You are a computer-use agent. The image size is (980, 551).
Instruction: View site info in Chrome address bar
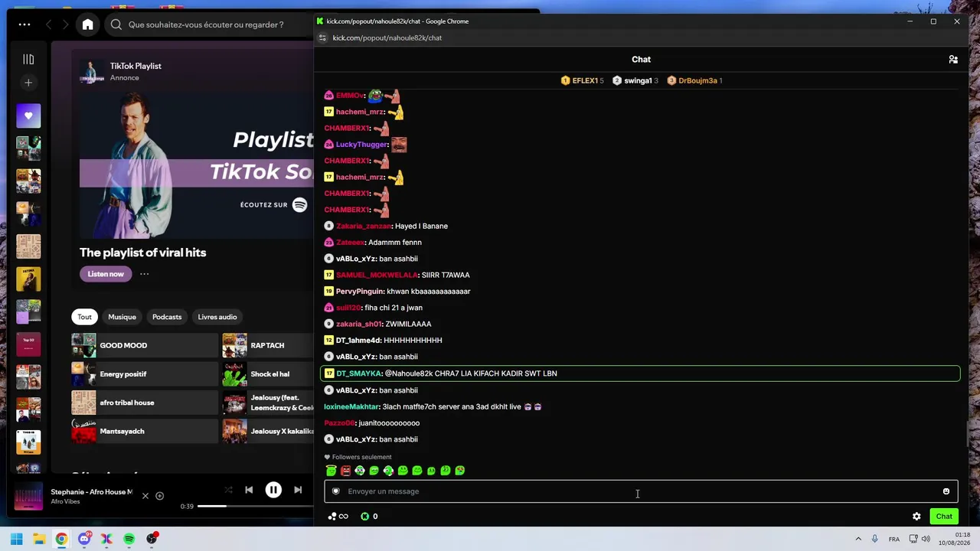[322, 37]
